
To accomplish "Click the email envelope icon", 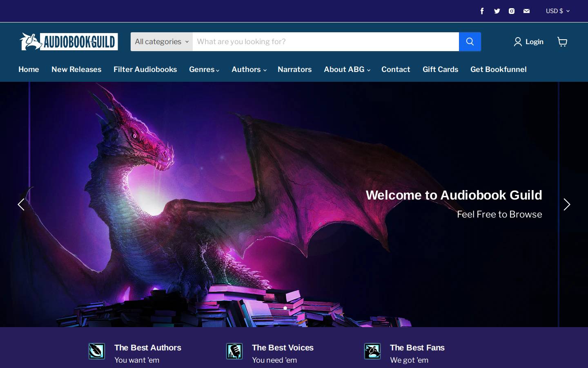I will 526,11.
